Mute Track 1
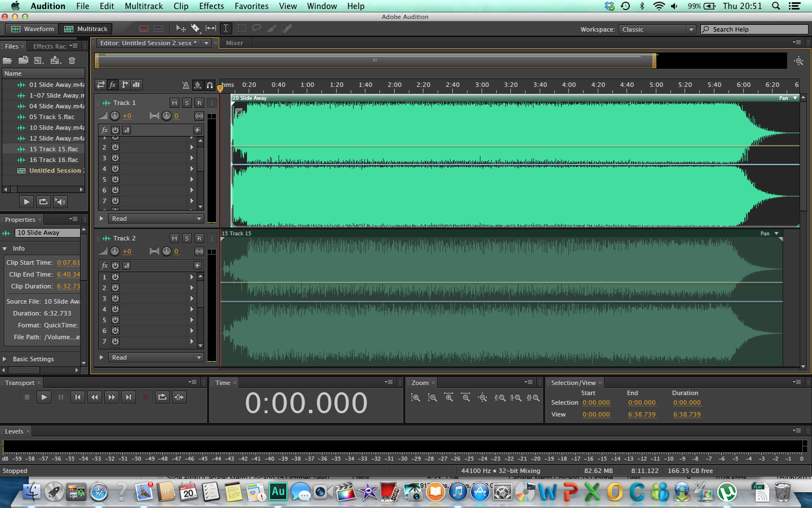 tap(175, 103)
